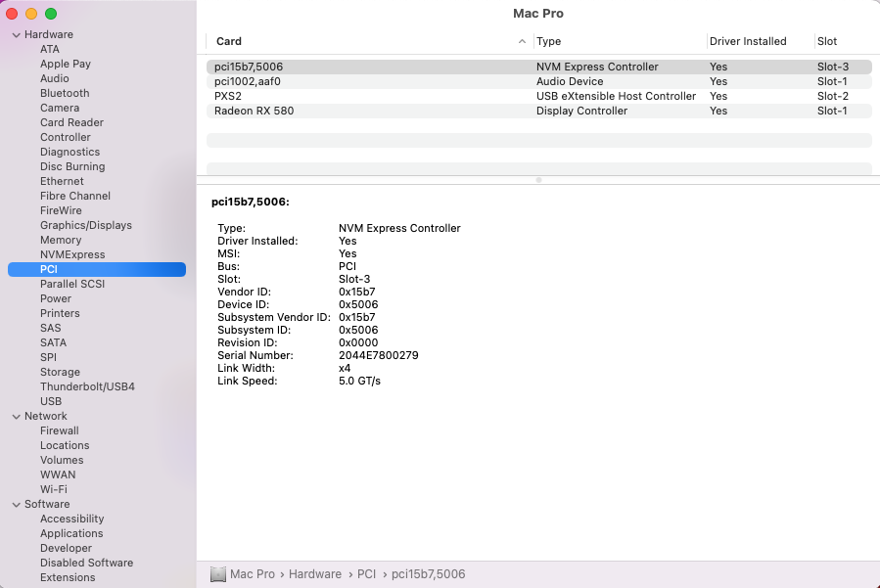This screenshot has height=588, width=880.
Task: Select Fibre Channel in the sidebar
Action: pos(75,196)
